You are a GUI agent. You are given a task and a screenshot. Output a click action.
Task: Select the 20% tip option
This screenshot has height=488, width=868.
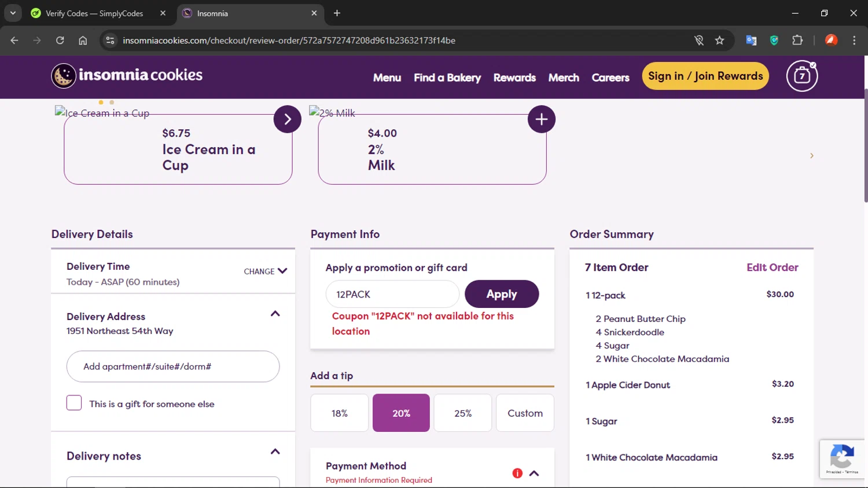[401, 413]
